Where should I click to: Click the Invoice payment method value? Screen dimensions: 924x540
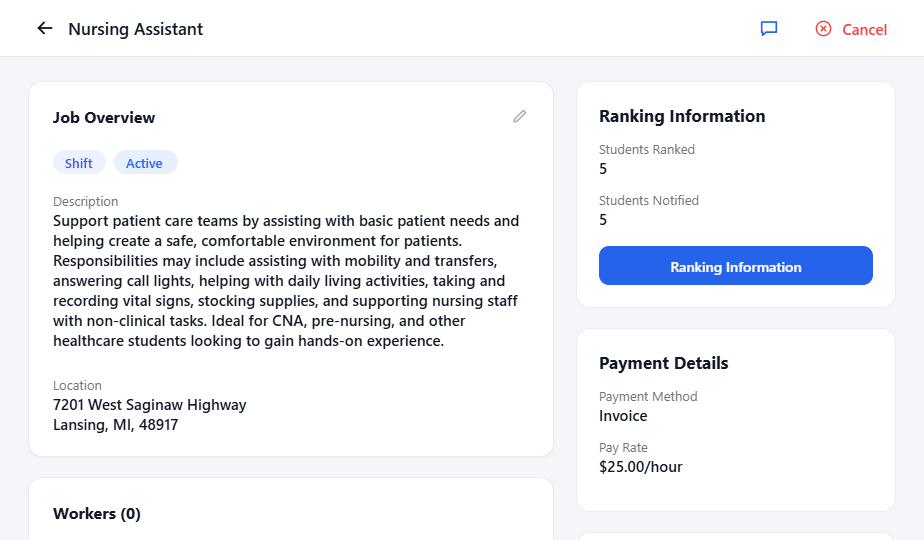click(x=623, y=416)
